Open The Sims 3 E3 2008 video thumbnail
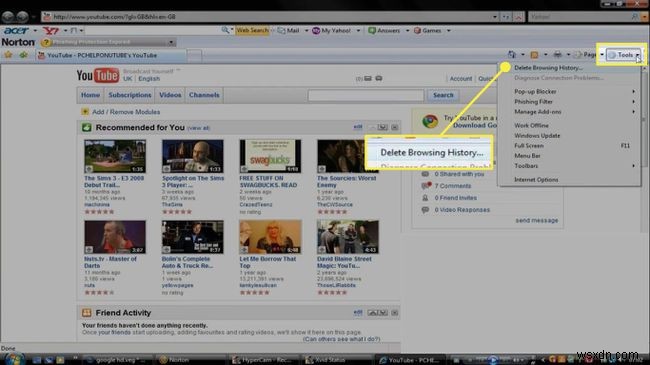 point(115,156)
